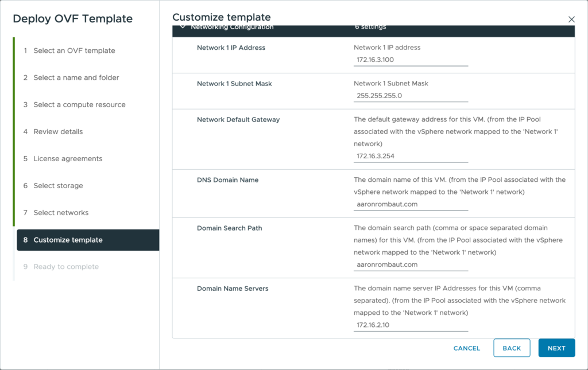Focus the Network Default Gateway input
Screen dimensions: 588x370
coord(411,156)
